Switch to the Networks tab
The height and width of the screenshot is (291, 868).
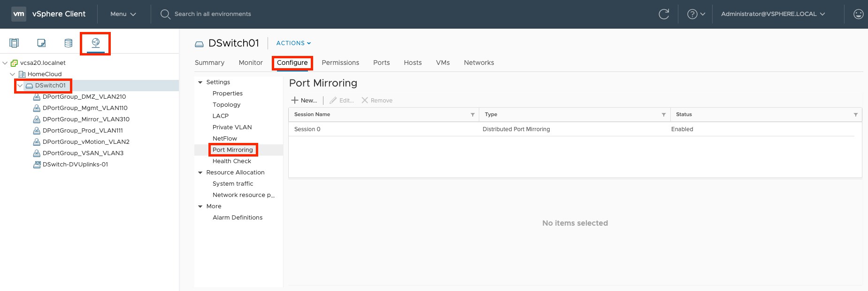point(479,63)
